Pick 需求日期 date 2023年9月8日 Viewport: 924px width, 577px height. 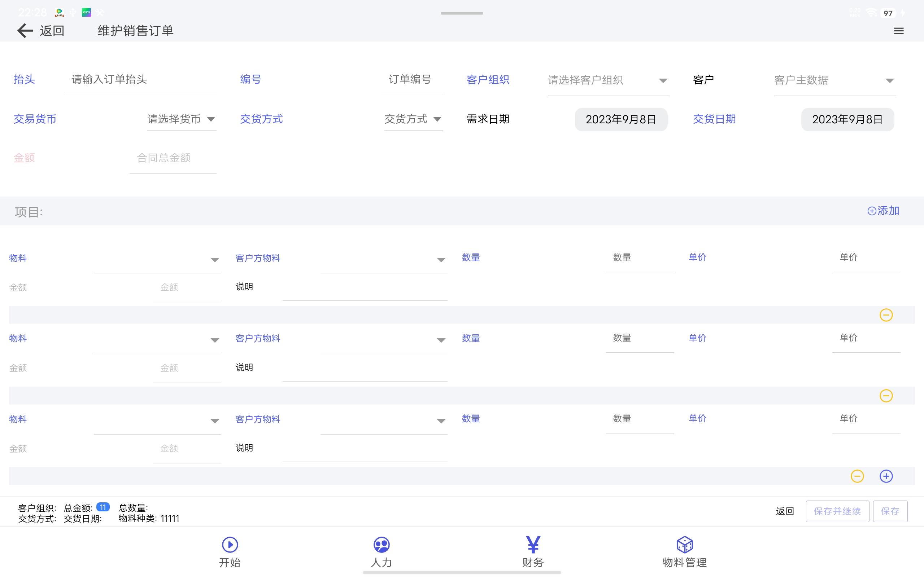coord(621,119)
